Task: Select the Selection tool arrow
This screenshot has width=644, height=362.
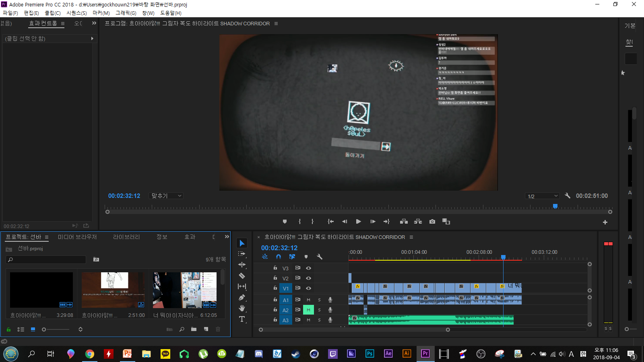Action: click(242, 243)
